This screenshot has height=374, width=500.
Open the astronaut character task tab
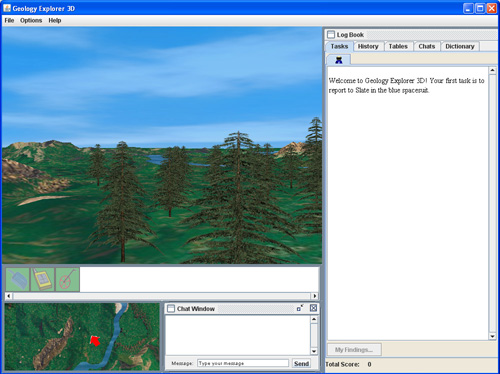[x=339, y=60]
